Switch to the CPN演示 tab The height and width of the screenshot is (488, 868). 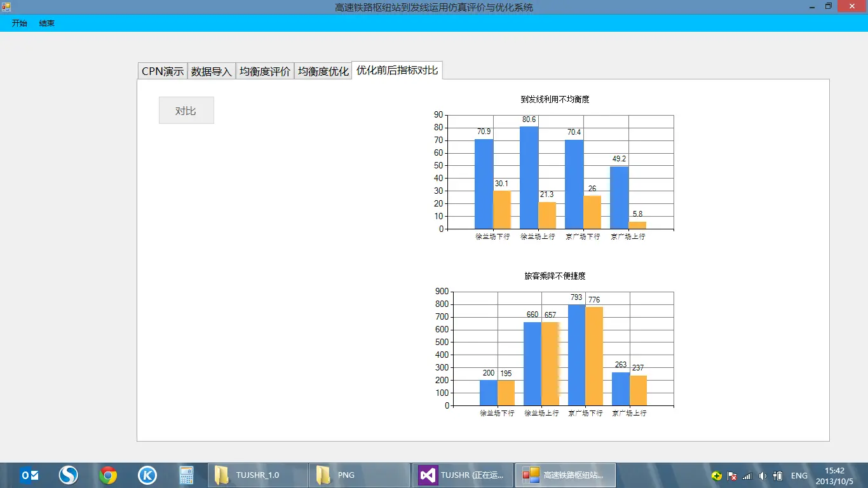(163, 71)
